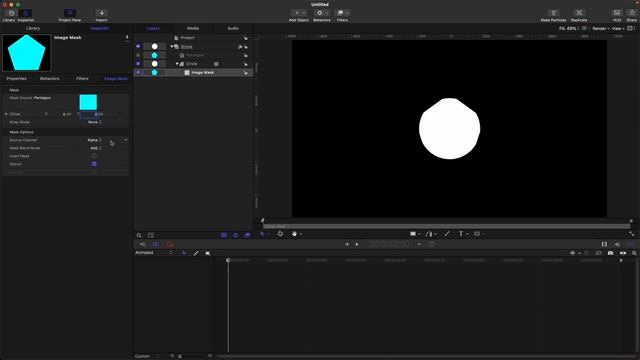Open the Wrap Mode dropdown
640x360 pixels.
click(94, 122)
